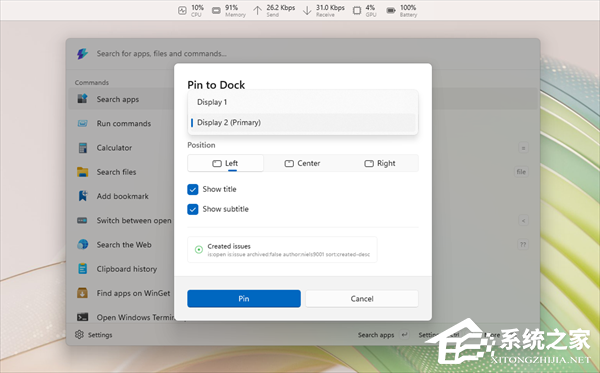Click the Switch between open windows icon
Viewport: 600px width, 373px height.
pyautogui.click(x=82, y=220)
